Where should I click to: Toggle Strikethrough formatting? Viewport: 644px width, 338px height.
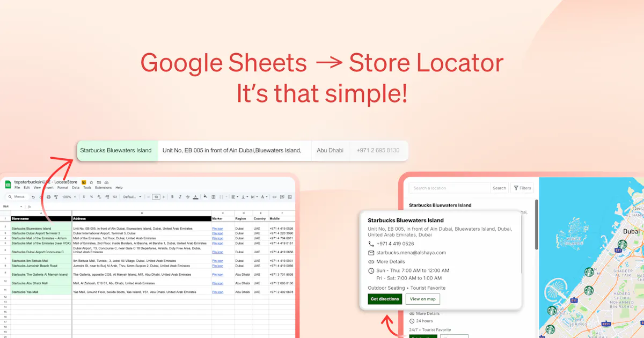tap(188, 197)
